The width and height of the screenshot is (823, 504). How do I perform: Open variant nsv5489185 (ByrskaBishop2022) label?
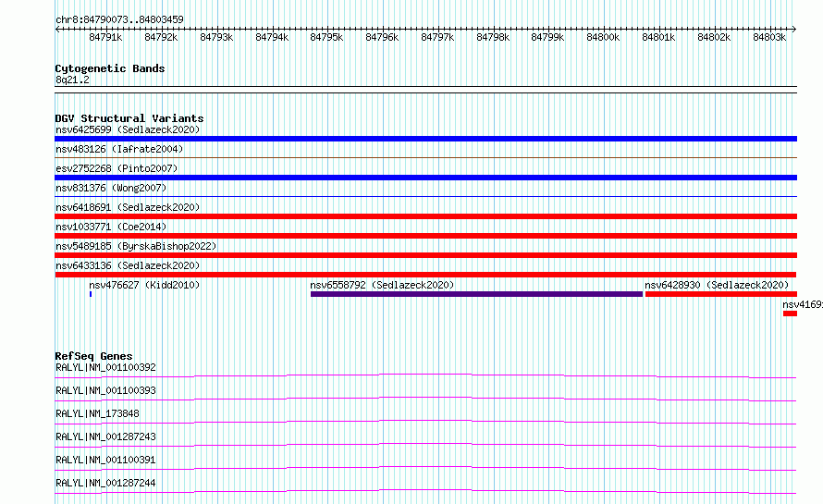[x=136, y=246]
